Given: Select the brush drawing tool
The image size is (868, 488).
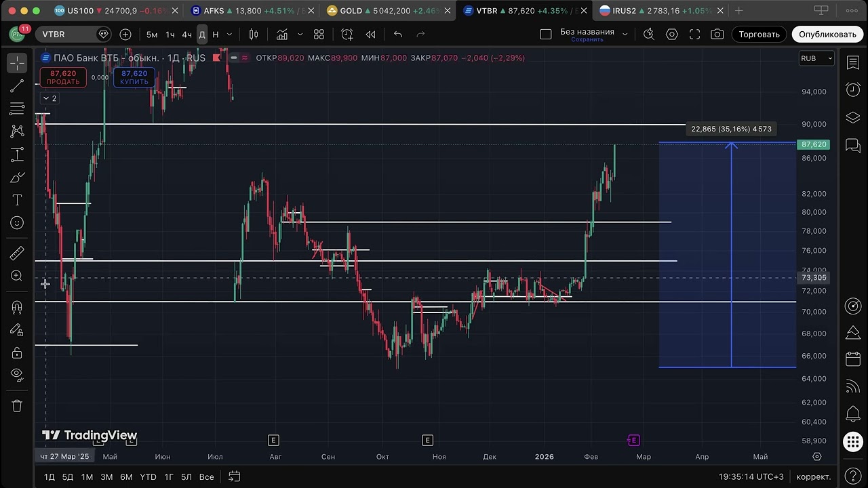Looking at the screenshot, I should point(17,178).
